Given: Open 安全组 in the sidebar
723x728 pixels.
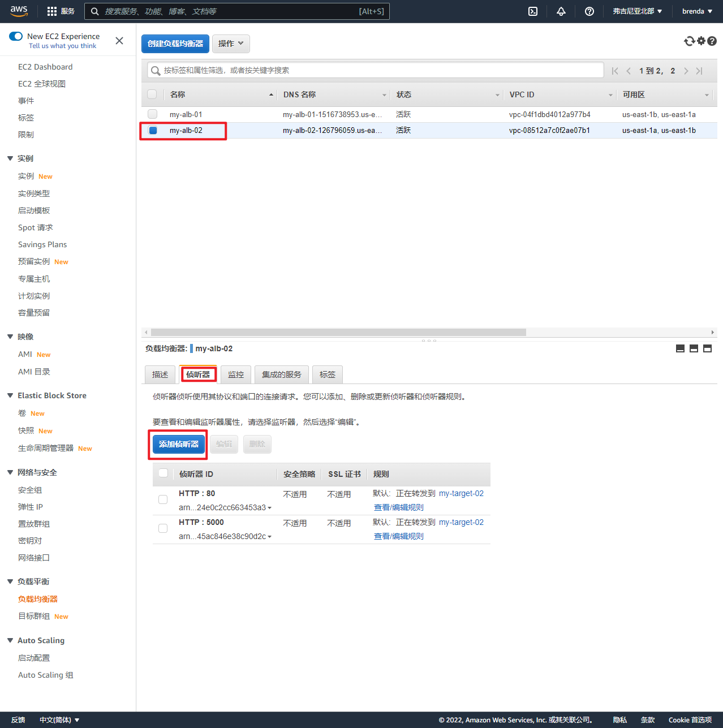Looking at the screenshot, I should tap(30, 490).
